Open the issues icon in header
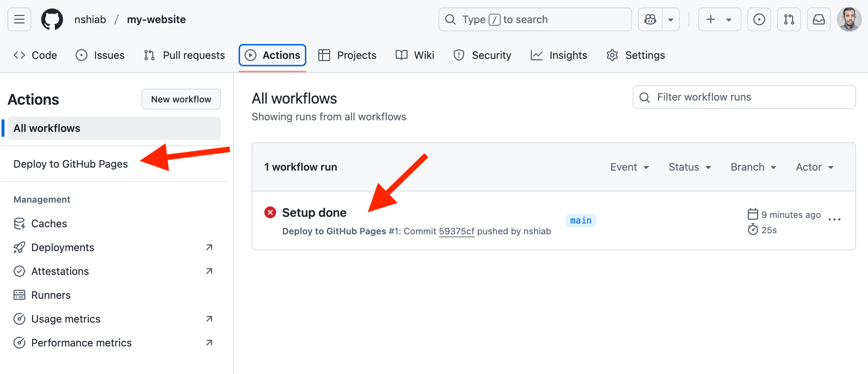Screen dimensions: 868x374 tap(759, 19)
